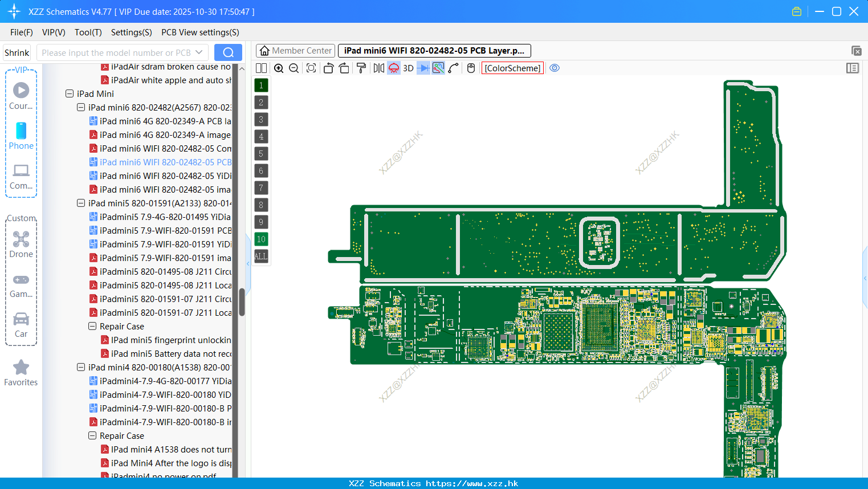Open iPadAir white apple PDF entry
This screenshot has width=868, height=489.
point(166,80)
